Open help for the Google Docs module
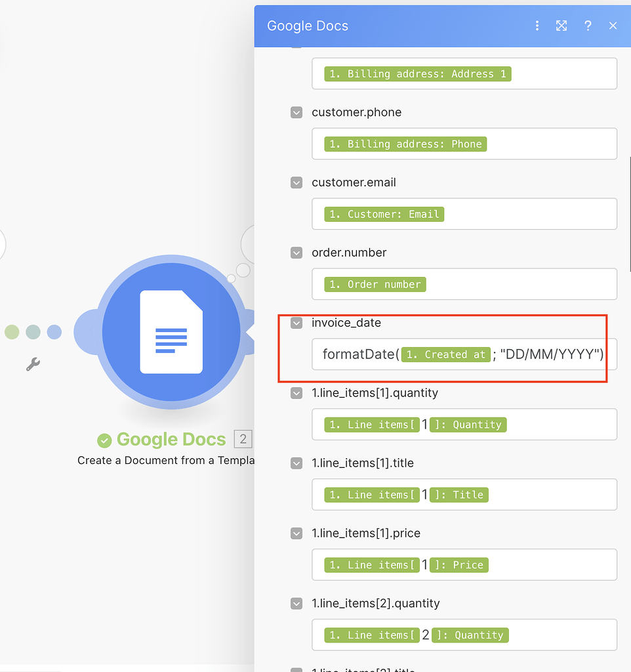The width and height of the screenshot is (631, 672). (588, 26)
